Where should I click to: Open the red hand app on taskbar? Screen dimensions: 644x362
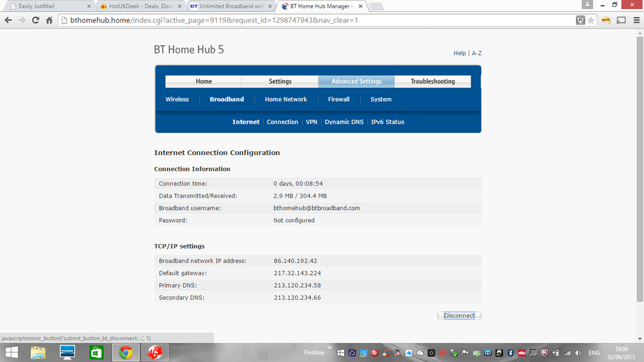click(155, 352)
